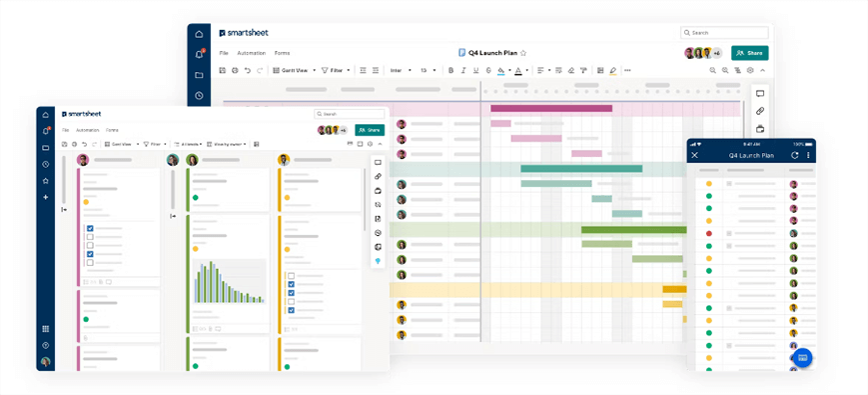Check third checkbox in pink card checklist

(90, 245)
